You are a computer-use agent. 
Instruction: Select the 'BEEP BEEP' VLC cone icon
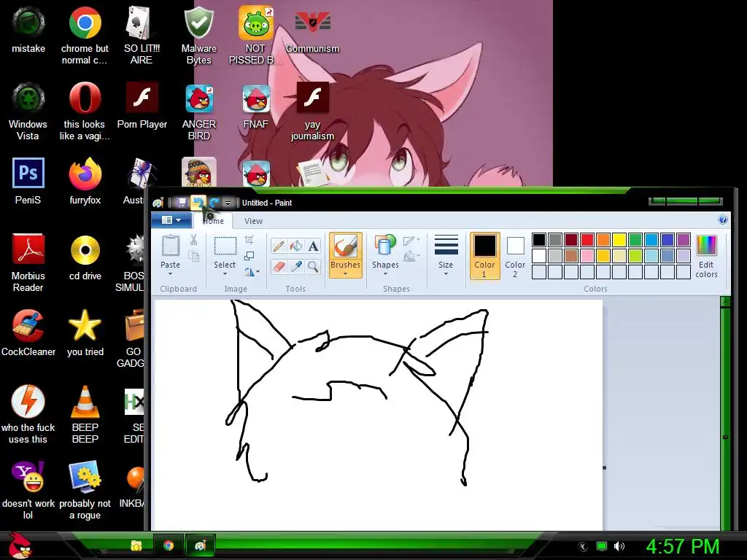(x=85, y=414)
